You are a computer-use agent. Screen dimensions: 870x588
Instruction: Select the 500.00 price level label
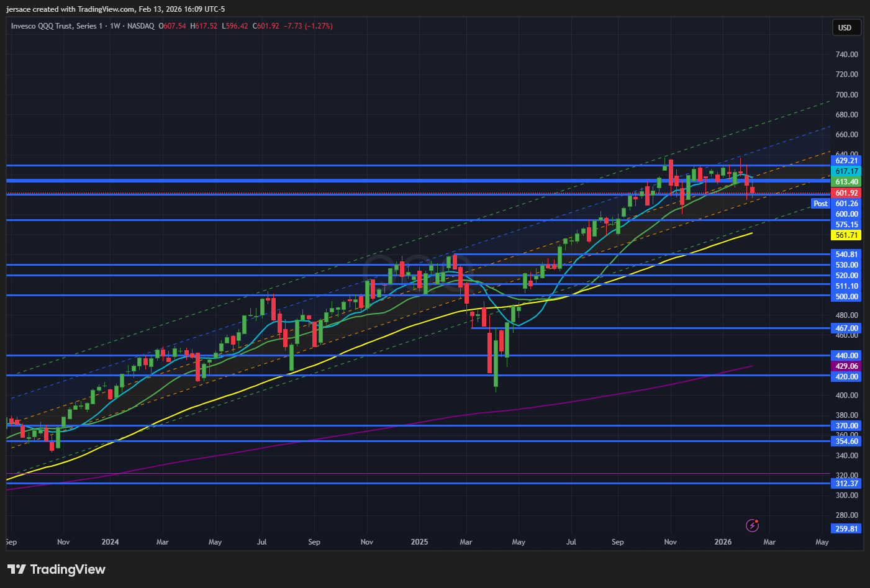(x=846, y=297)
